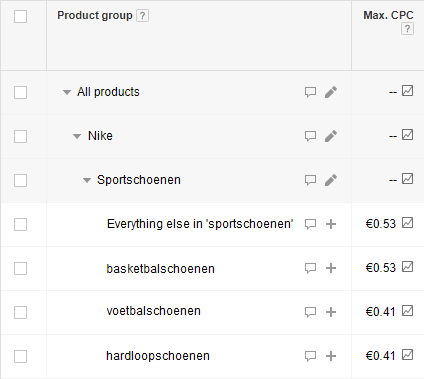The image size is (424, 379).
Task: Select the voetbalschoenen row checkbox
Action: (20, 312)
